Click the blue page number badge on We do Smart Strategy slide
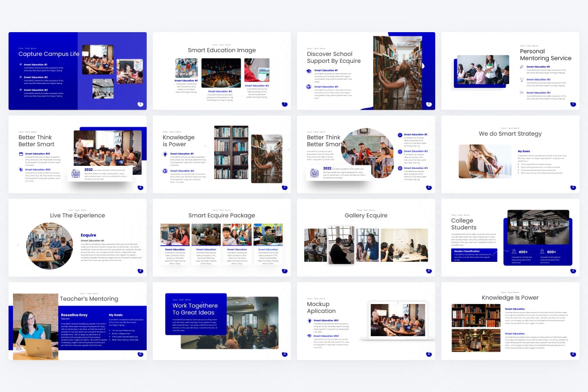This screenshot has width=588, height=392. (x=573, y=187)
